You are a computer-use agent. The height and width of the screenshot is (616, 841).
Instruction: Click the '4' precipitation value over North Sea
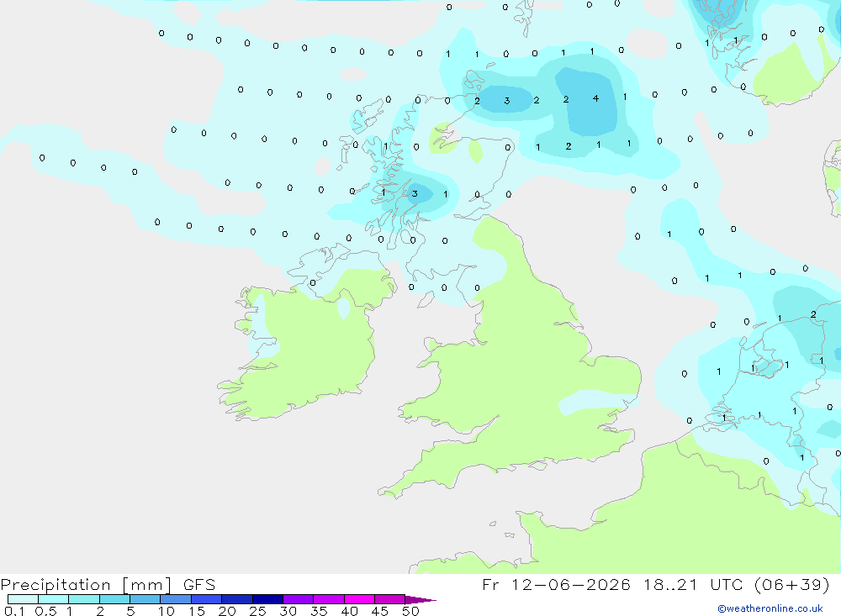(x=595, y=98)
